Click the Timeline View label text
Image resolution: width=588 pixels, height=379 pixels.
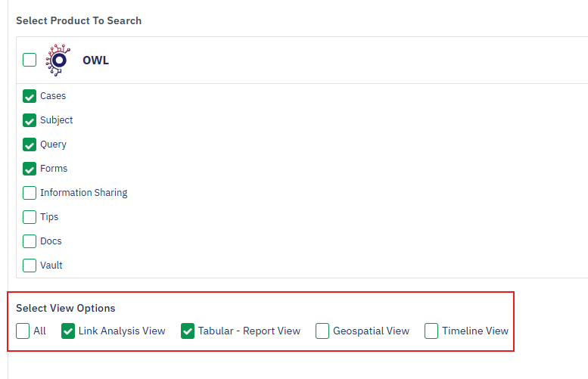click(x=475, y=331)
